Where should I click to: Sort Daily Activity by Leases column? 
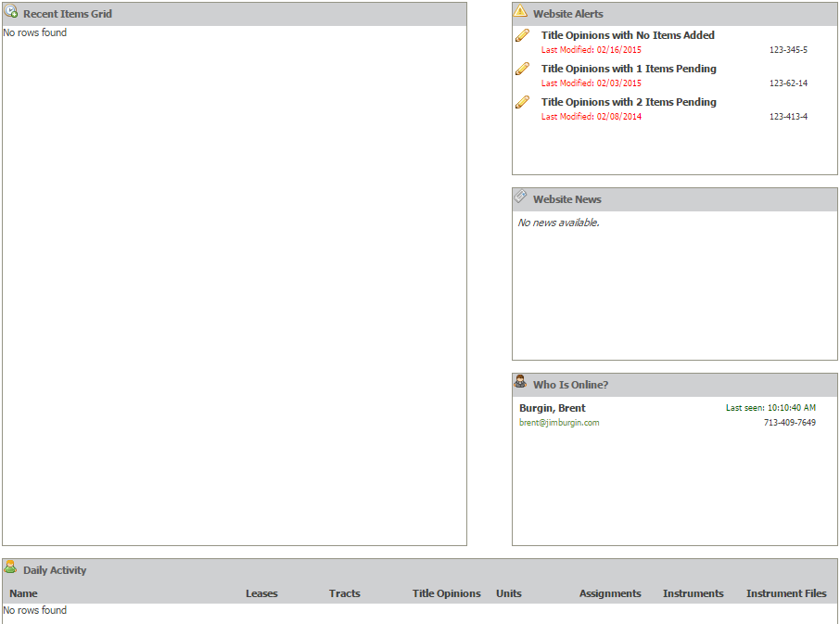[261, 593]
